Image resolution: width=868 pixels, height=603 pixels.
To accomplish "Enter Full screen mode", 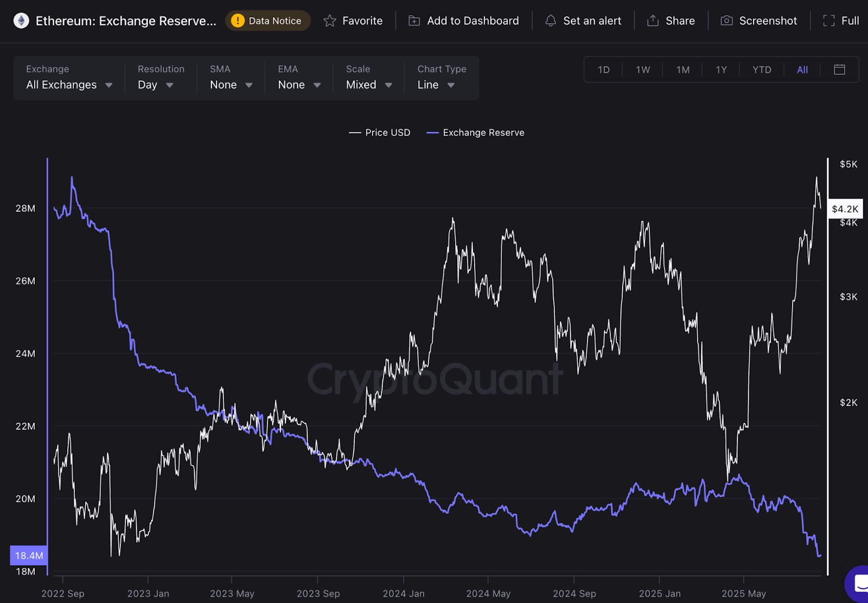I will 829,20.
